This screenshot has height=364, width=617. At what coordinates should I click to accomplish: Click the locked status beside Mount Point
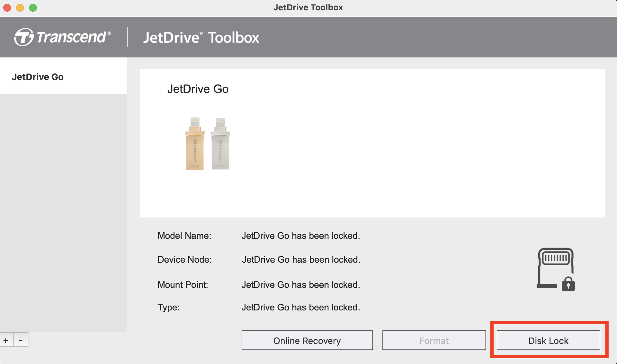300,285
